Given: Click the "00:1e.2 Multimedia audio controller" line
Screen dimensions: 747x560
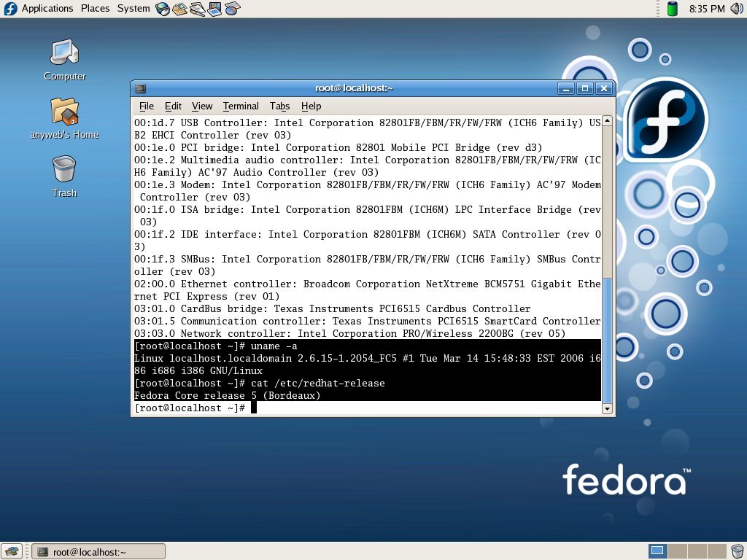Looking at the screenshot, I should (368, 167).
